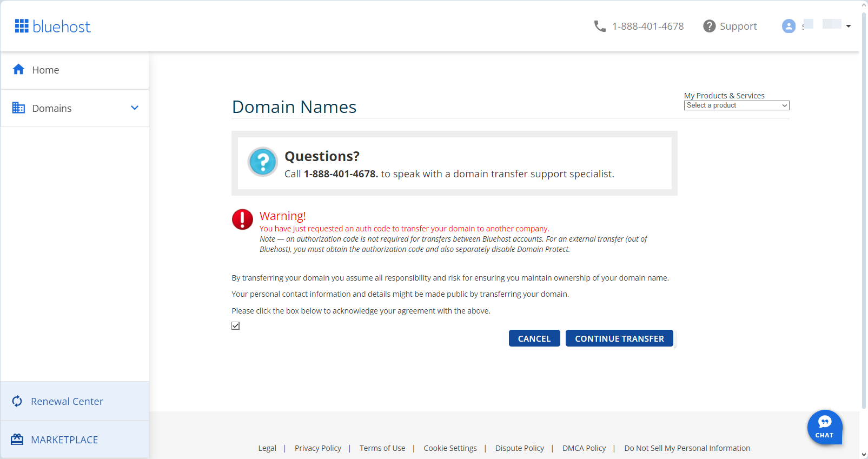Click the phone handset icon

click(600, 26)
